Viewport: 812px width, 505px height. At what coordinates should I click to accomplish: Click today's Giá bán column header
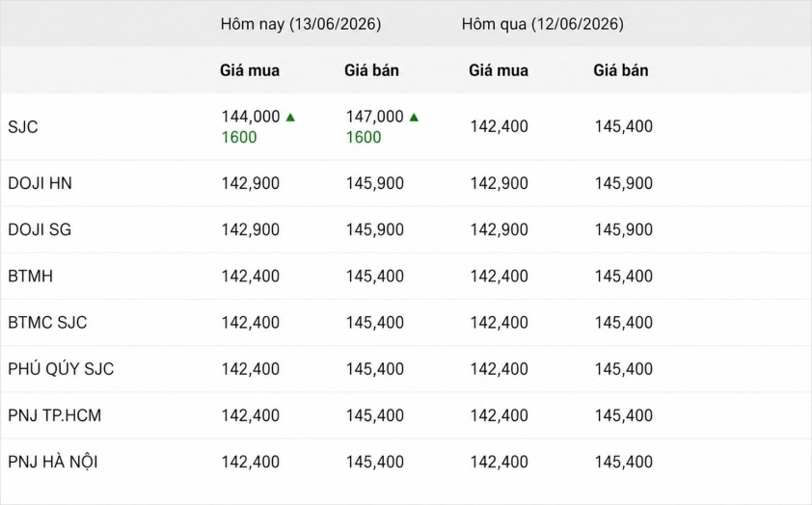(x=372, y=70)
